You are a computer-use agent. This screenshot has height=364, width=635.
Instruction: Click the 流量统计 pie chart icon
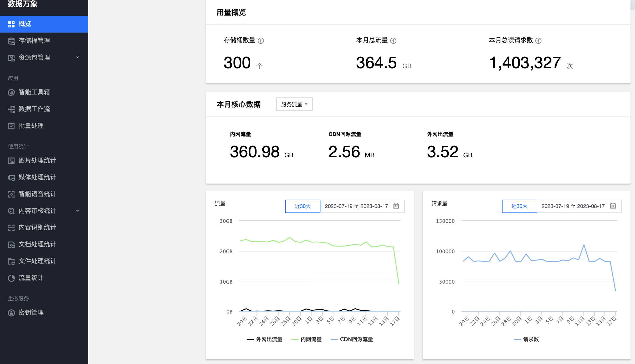(x=11, y=278)
